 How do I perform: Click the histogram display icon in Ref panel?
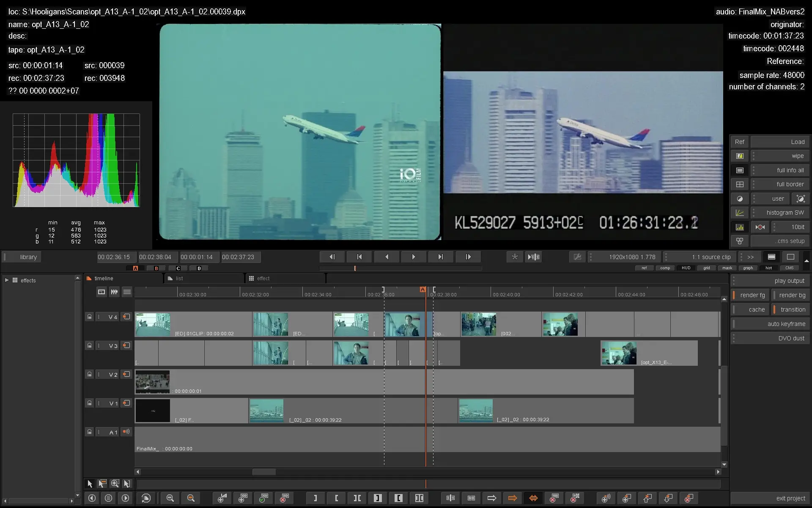point(740,227)
